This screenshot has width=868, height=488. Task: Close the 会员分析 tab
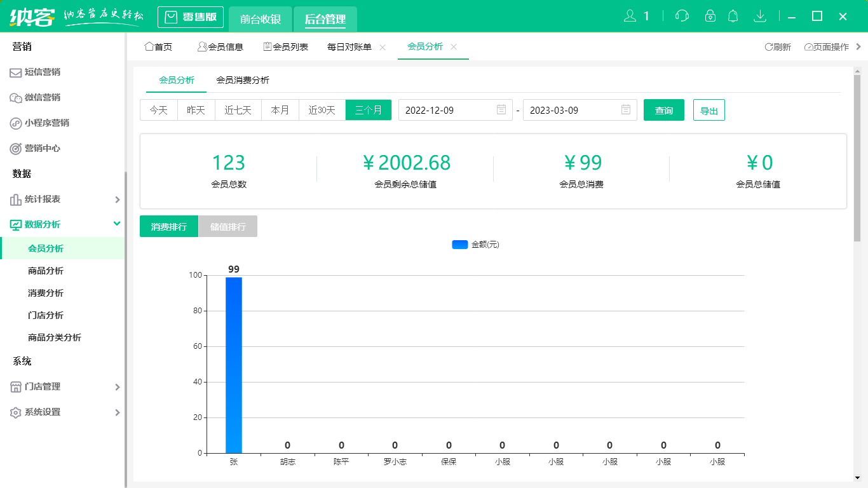point(454,47)
